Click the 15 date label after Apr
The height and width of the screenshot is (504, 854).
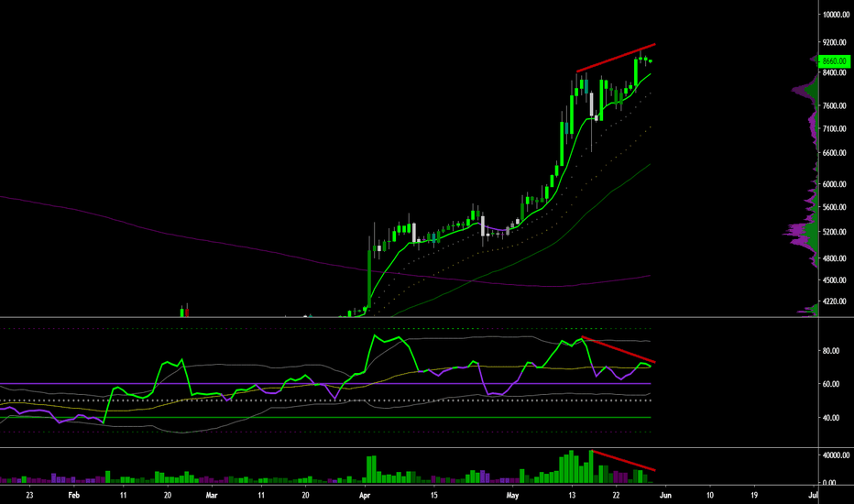[x=434, y=495]
